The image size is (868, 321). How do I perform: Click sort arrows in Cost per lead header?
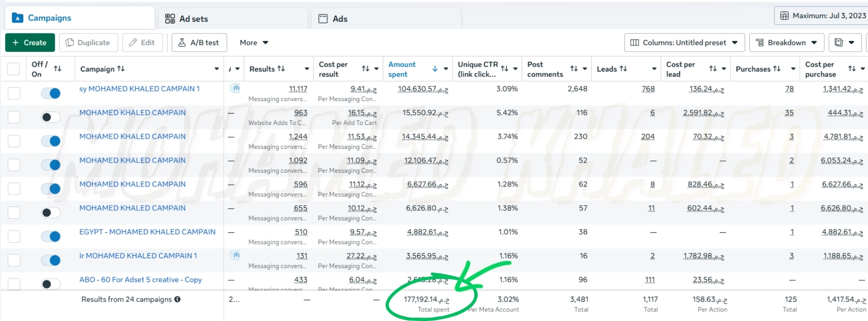pyautogui.click(x=713, y=69)
